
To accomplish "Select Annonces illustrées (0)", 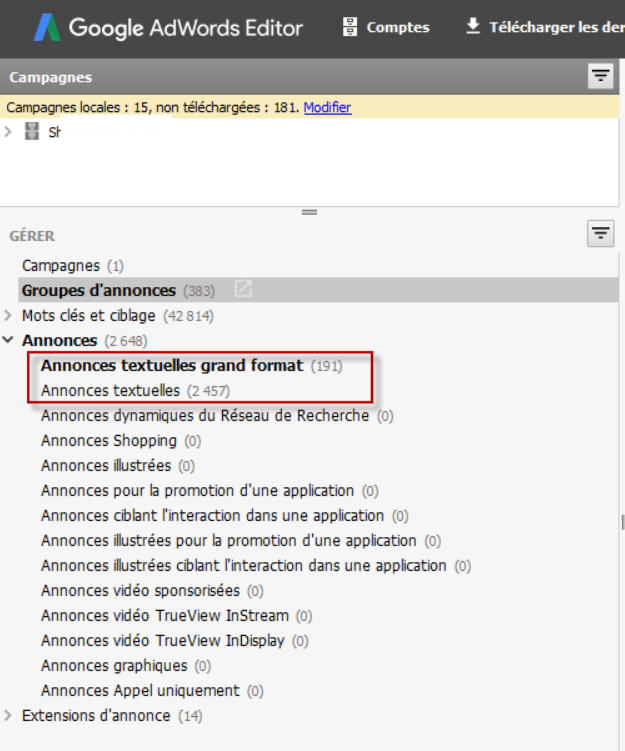I will coord(118,466).
